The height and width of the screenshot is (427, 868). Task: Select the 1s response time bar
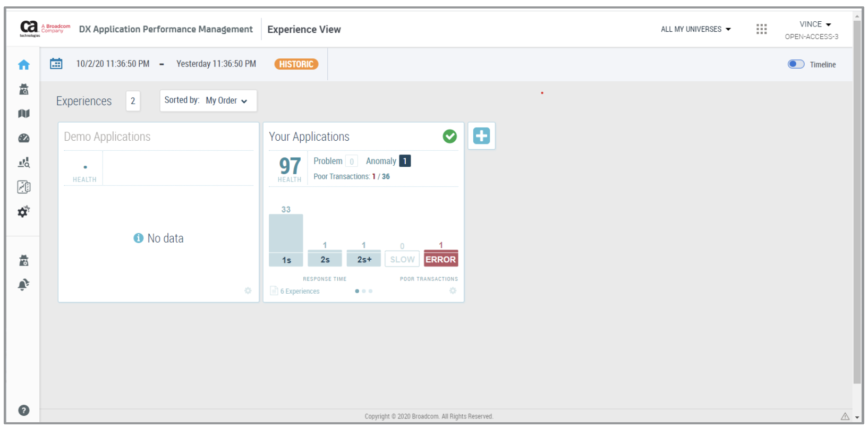coord(286,240)
